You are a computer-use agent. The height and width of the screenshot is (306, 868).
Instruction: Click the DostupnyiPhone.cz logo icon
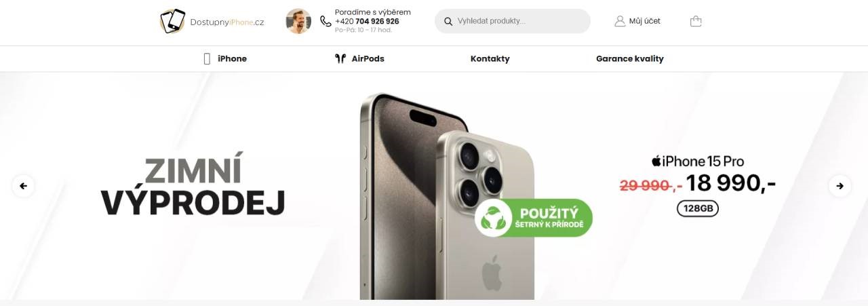172,21
